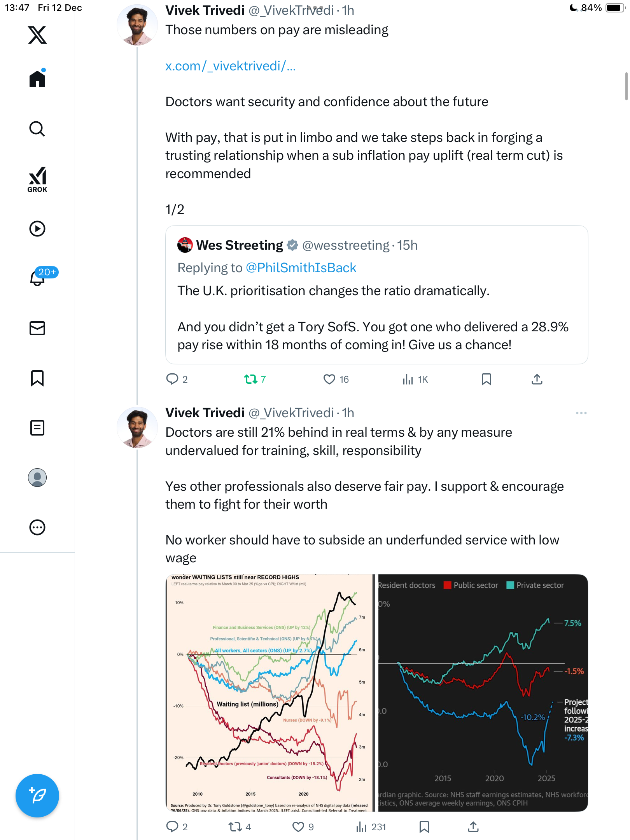Screen dimensions: 630x840
Task: Like the tweet with 16 likes
Action: tap(329, 379)
